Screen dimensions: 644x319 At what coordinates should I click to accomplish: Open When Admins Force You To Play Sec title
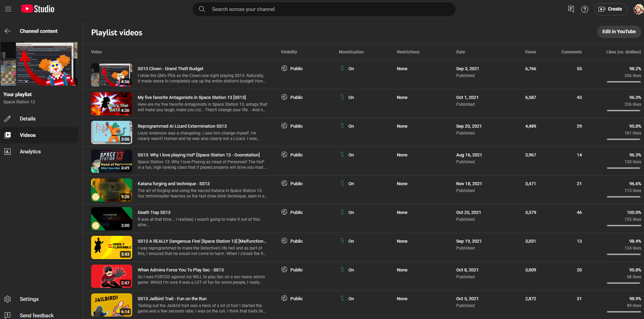click(181, 270)
